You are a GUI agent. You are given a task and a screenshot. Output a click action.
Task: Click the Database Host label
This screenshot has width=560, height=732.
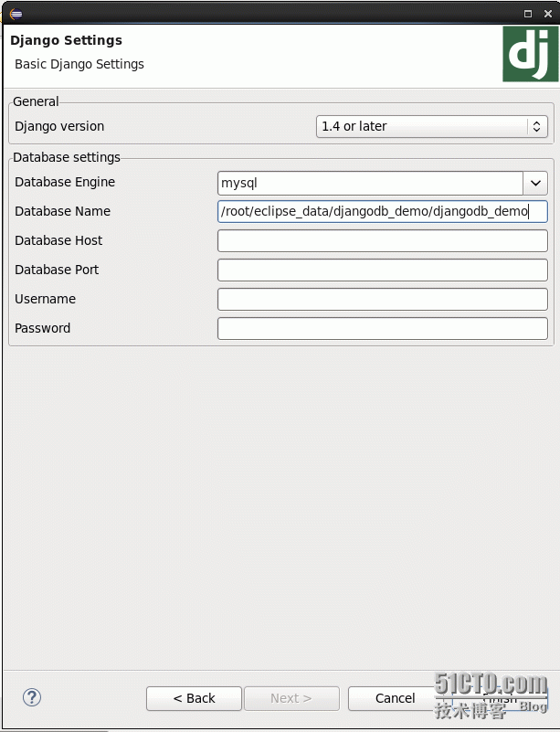tap(58, 240)
